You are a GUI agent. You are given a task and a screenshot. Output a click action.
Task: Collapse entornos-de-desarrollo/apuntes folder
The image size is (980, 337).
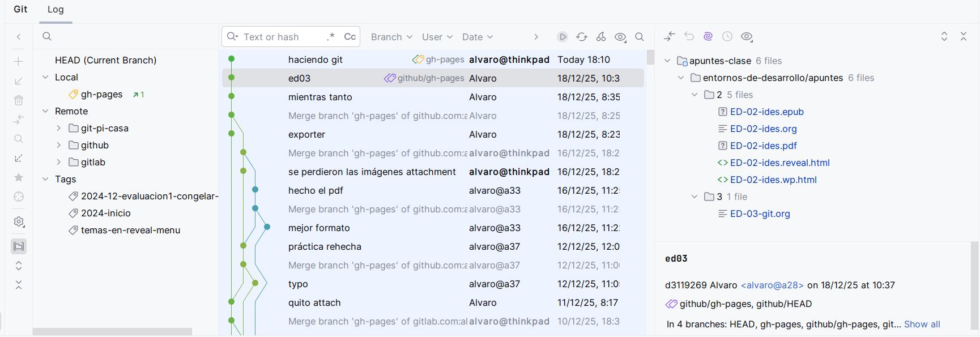pos(681,78)
